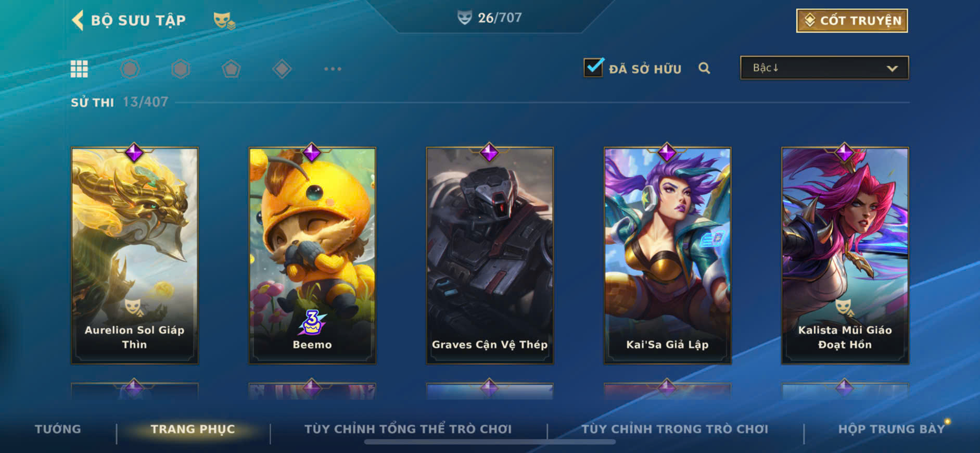Select the hexagon rarity filter icon

click(181, 69)
